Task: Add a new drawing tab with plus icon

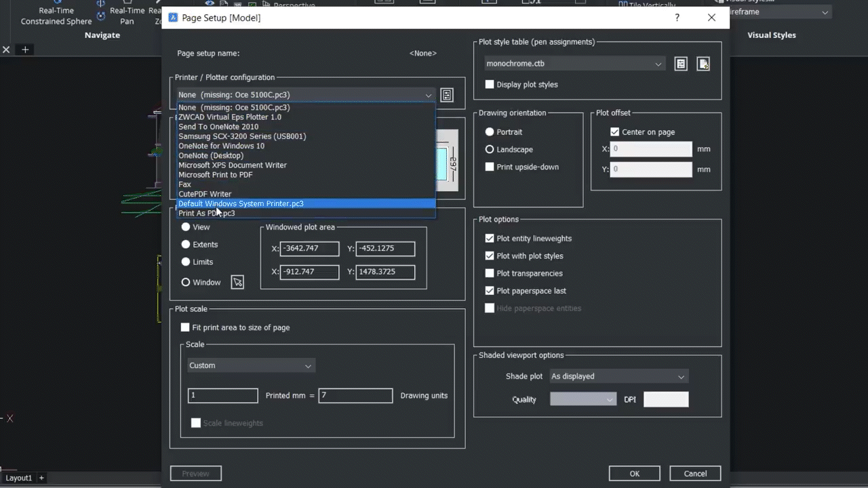Action: [x=25, y=49]
